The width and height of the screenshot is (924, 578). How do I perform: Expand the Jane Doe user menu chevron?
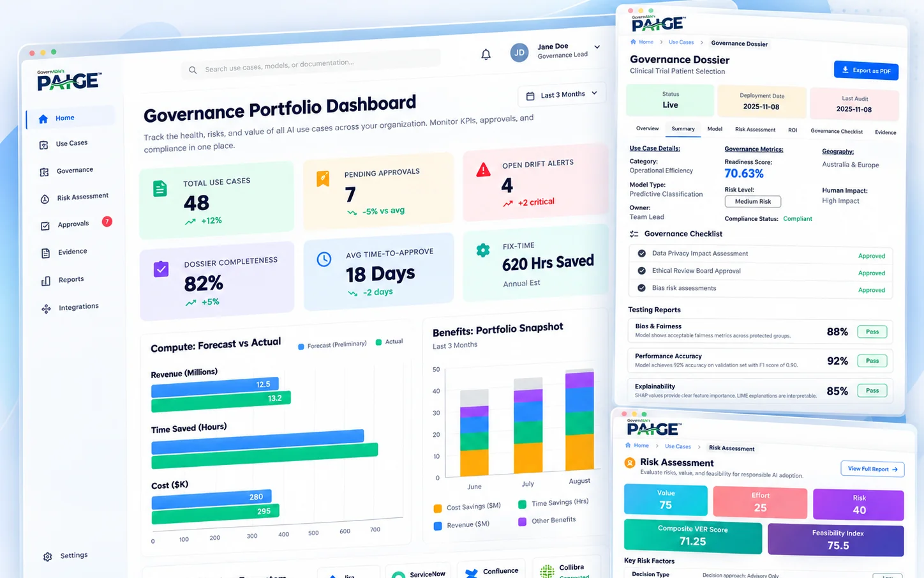pos(597,47)
